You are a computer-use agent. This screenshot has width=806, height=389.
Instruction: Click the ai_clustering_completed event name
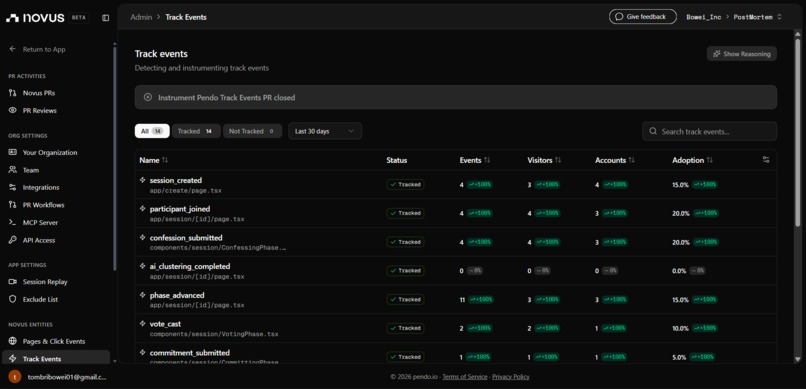(x=190, y=267)
